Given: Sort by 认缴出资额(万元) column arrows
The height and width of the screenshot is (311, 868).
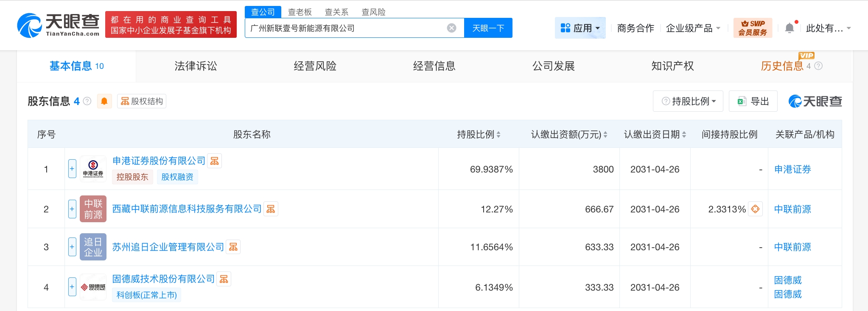Looking at the screenshot, I should [x=605, y=135].
